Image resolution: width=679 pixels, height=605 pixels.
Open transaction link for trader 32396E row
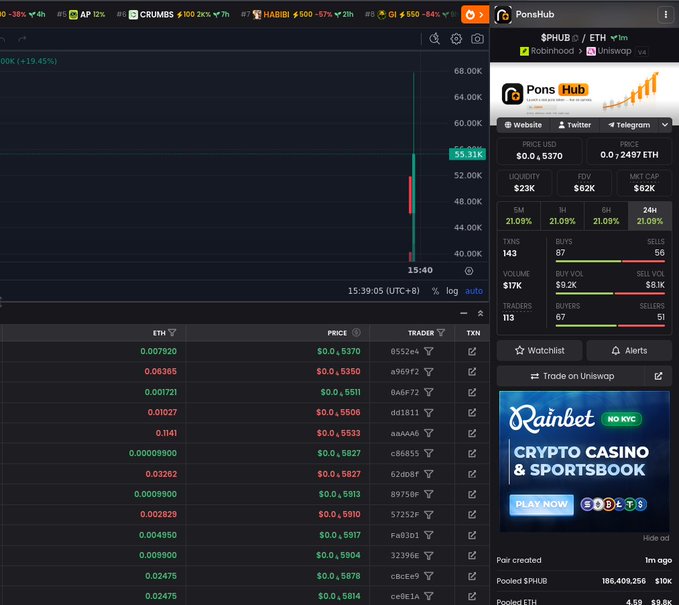pyautogui.click(x=472, y=555)
